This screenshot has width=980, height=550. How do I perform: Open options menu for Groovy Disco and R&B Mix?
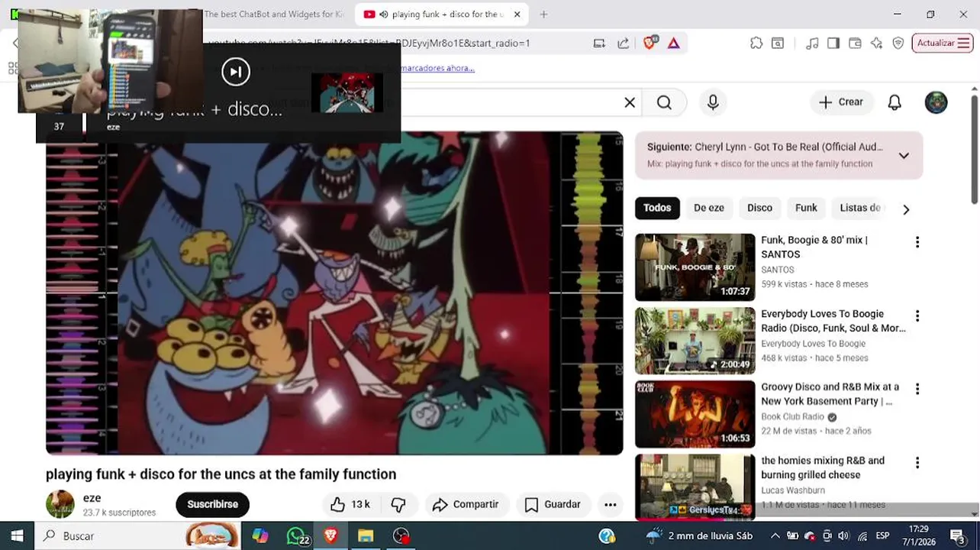point(917,389)
